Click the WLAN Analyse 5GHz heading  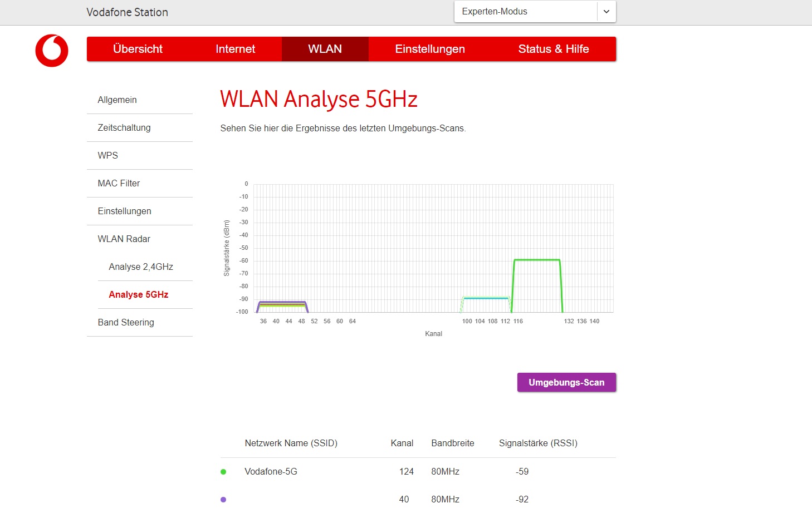tap(319, 99)
